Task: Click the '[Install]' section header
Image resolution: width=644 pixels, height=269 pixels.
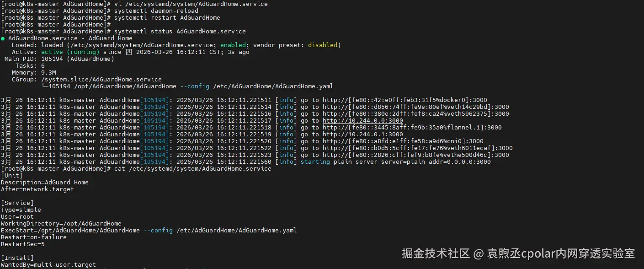Action: coord(17,258)
